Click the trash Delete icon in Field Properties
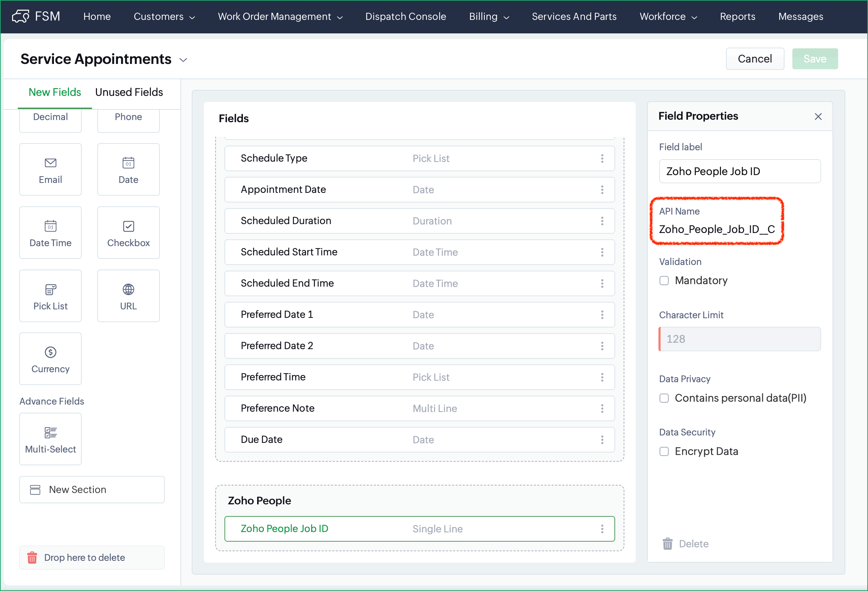Viewport: 868px width, 591px height. coord(667,543)
